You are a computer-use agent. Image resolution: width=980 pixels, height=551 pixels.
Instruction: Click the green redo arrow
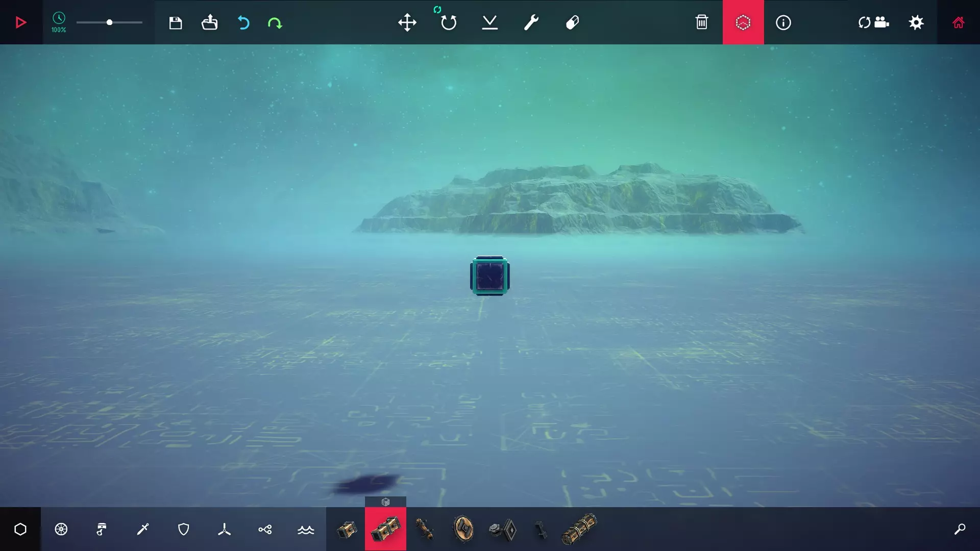[x=275, y=22]
